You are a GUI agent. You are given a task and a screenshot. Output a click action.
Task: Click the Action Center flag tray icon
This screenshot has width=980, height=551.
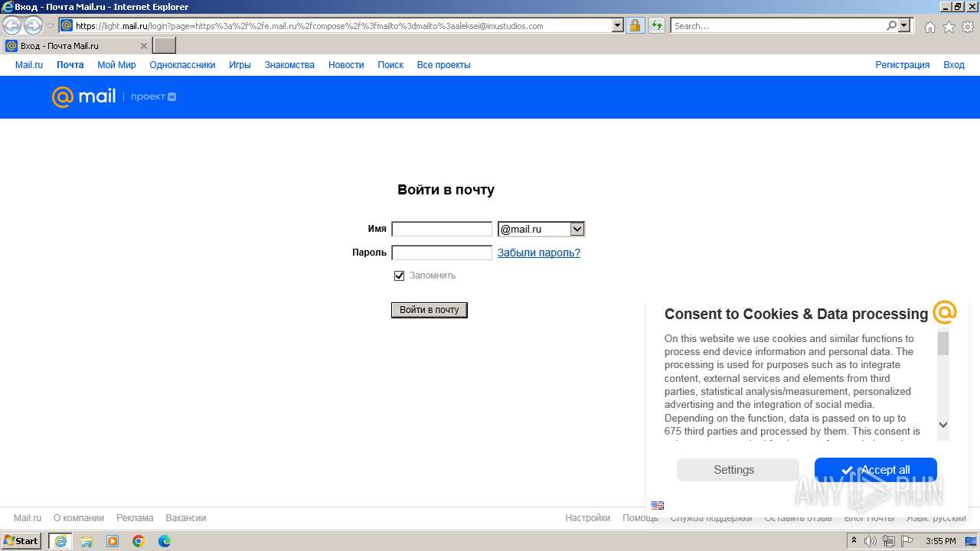(x=907, y=541)
